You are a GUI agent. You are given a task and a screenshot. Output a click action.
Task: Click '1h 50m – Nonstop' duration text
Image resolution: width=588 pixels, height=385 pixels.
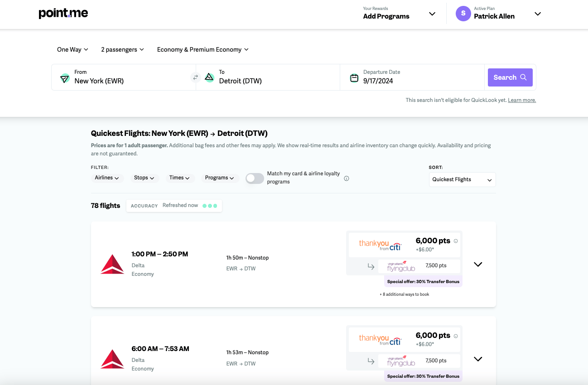[247, 258]
